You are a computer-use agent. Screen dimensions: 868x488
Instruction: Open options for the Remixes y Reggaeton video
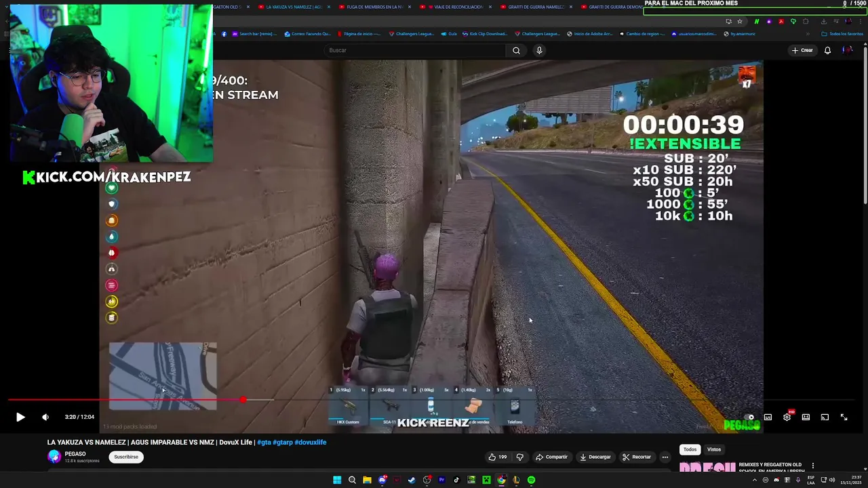(x=812, y=466)
